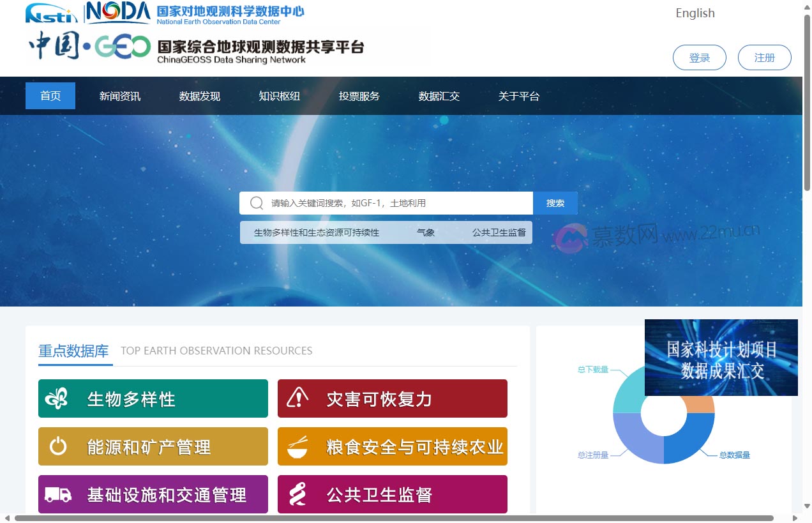Open the 新闻资讯 menu

coord(120,96)
